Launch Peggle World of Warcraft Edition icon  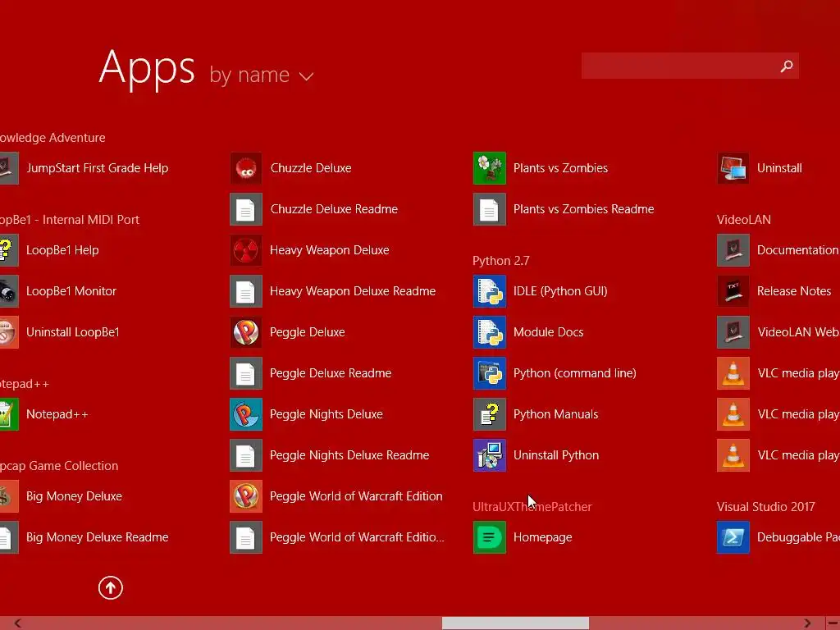246,496
